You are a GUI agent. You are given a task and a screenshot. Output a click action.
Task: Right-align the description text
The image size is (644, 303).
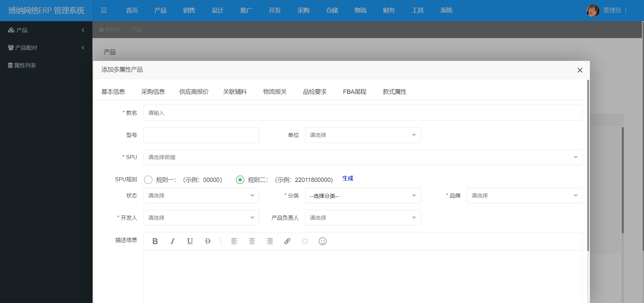[x=270, y=241]
